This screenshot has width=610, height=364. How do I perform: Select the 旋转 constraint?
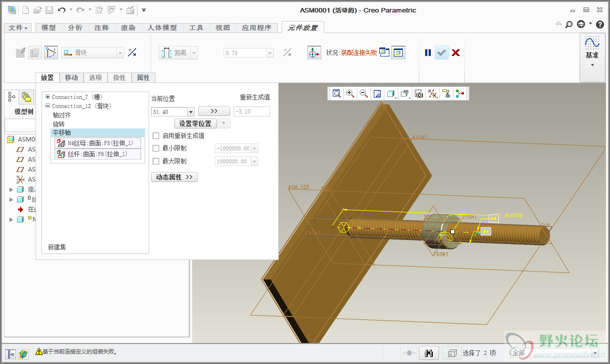(59, 124)
